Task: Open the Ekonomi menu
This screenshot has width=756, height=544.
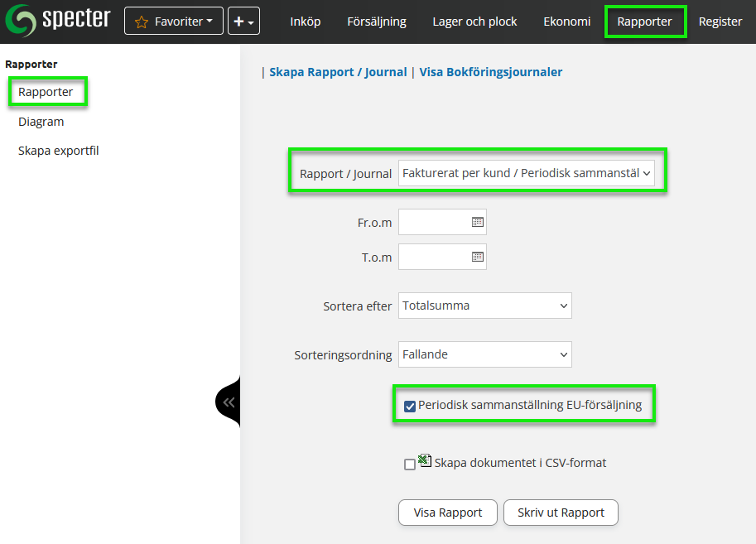Action: click(x=566, y=22)
